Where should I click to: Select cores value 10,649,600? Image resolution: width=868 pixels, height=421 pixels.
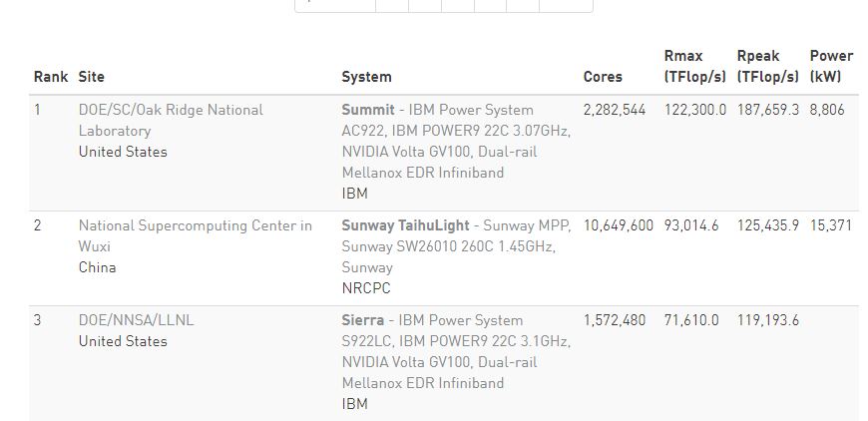619,225
